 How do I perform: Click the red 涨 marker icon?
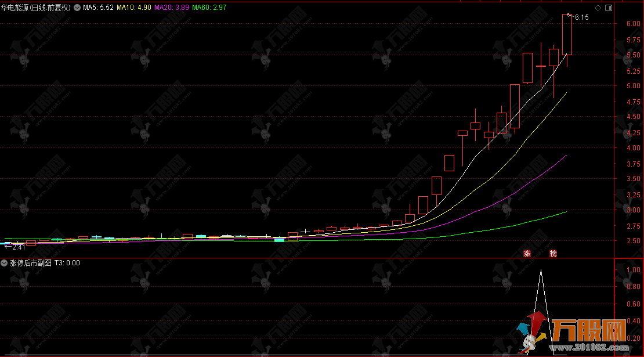pyautogui.click(x=527, y=253)
